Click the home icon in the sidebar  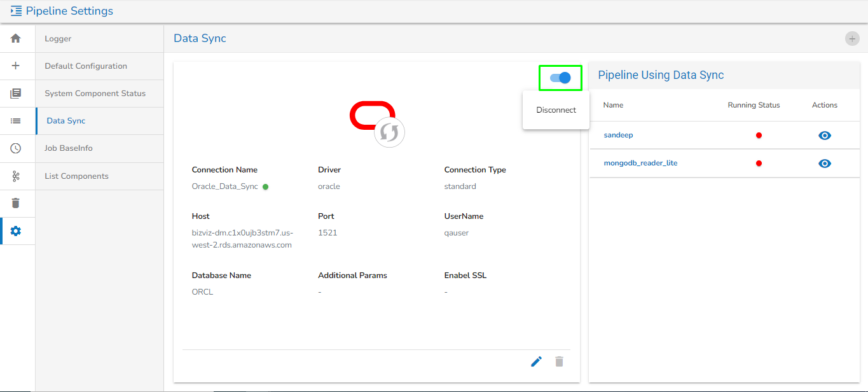coord(16,38)
